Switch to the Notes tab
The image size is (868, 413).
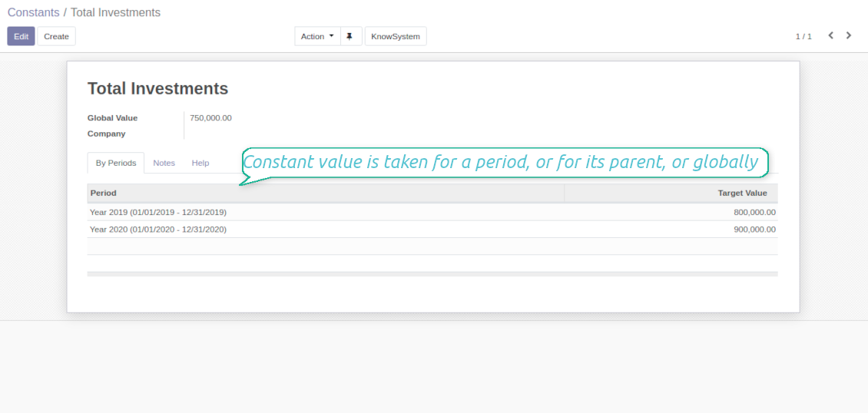(164, 163)
